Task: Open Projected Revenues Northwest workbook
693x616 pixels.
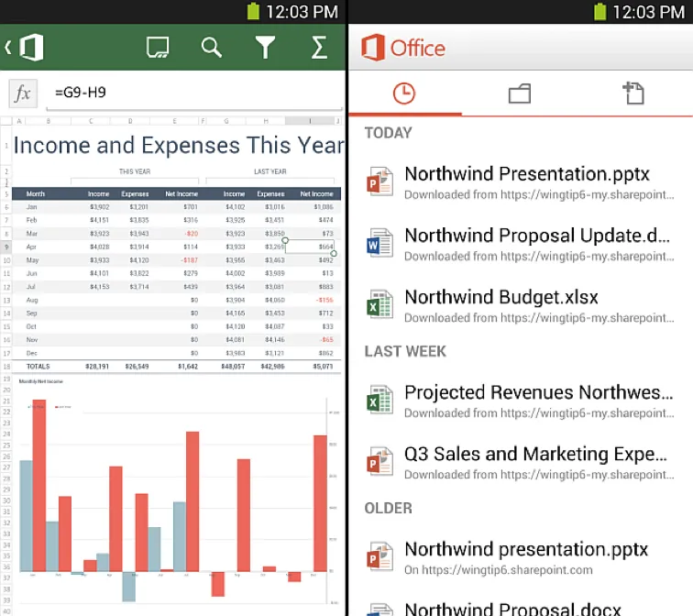Action: (x=538, y=401)
